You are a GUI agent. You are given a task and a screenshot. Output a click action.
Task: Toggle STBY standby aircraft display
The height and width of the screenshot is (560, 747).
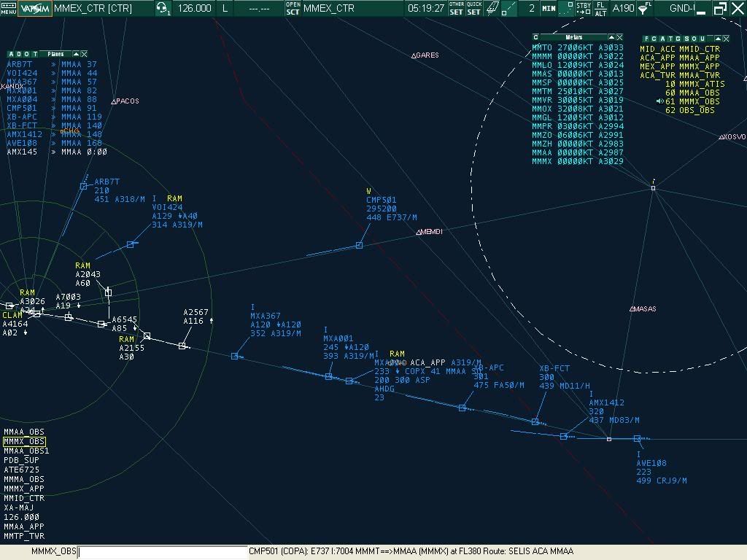[x=584, y=8]
